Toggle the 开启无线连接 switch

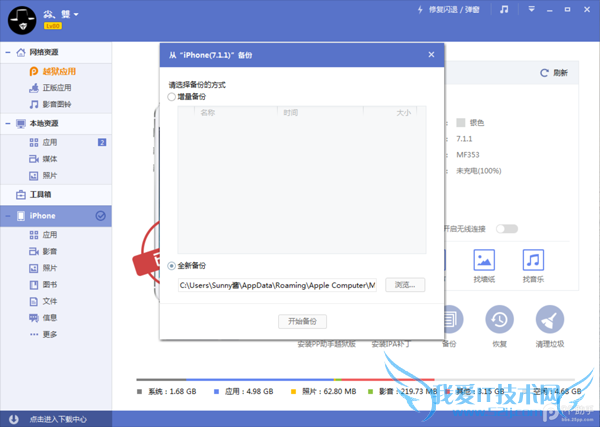pos(507,229)
